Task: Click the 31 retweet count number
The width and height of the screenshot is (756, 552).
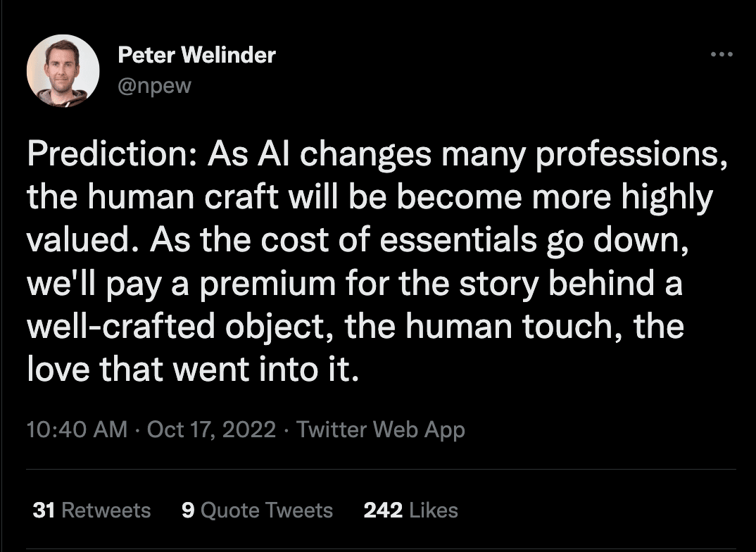Action: (44, 510)
